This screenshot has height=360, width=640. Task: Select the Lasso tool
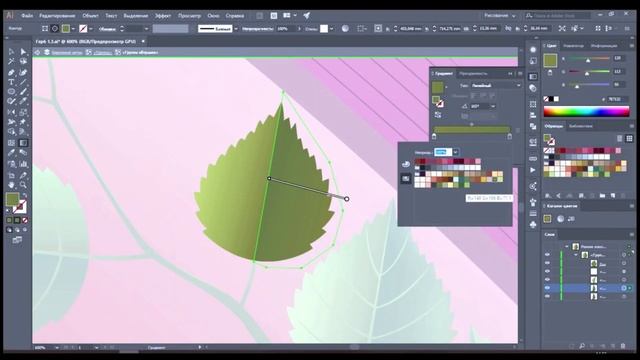pos(23,62)
